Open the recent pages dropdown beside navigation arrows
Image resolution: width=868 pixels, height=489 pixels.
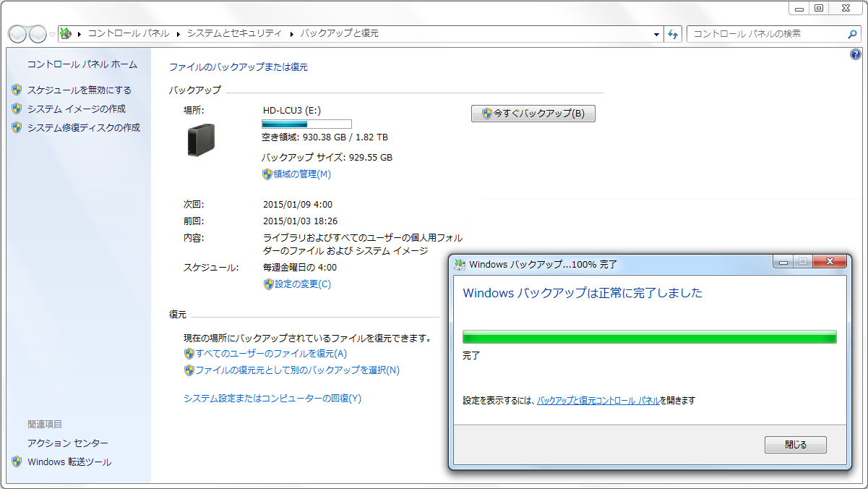point(52,35)
